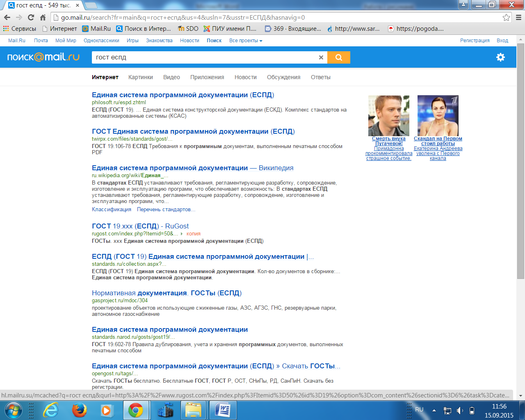Open Игры in the top navigation
Image resolution: width=525 pixels, height=420 pixels.
click(132, 41)
